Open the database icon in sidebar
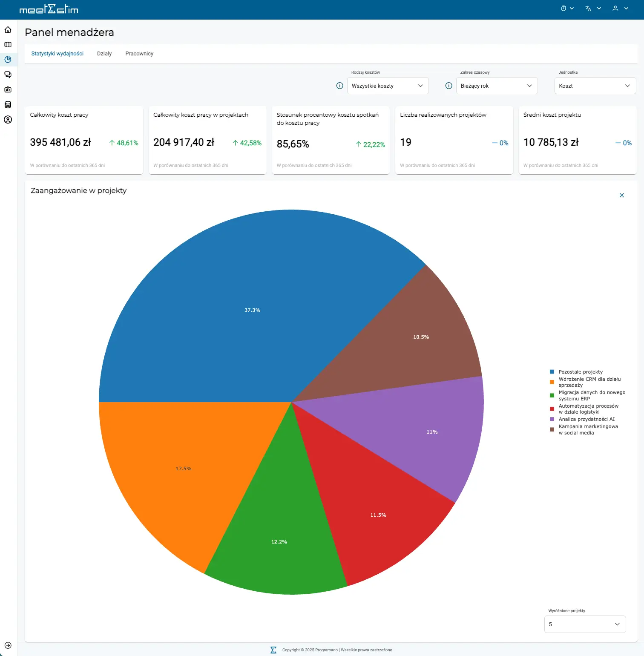644x656 pixels. (8, 105)
